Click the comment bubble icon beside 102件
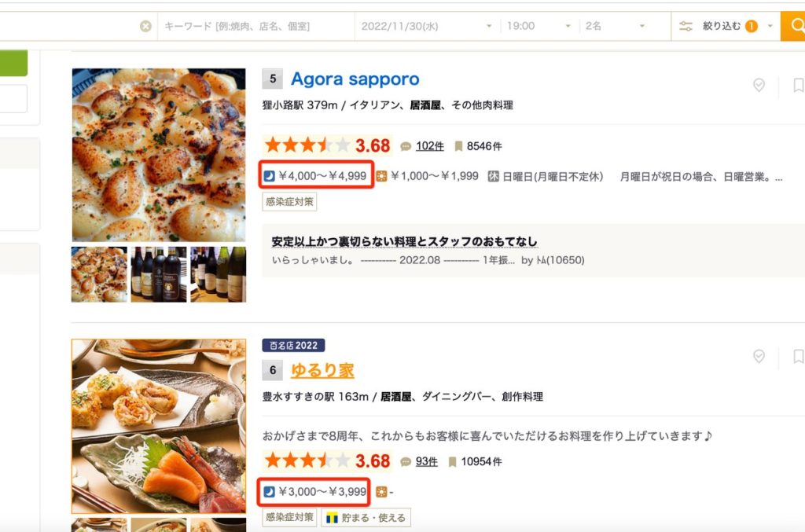 click(406, 147)
